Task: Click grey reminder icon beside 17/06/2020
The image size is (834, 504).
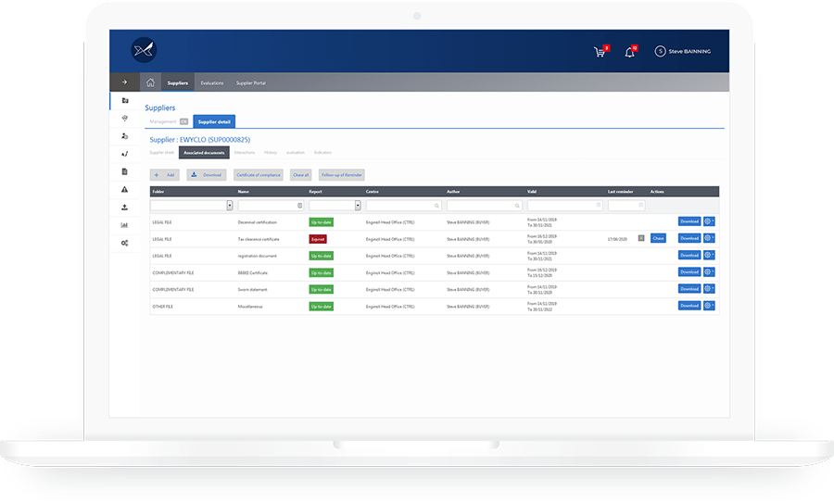Action: (641, 238)
